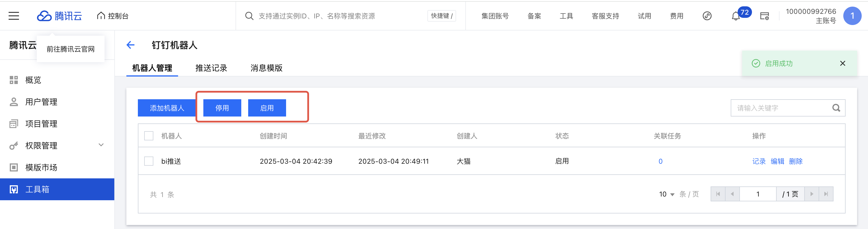This screenshot has height=229, width=868.
Task: Click 前往腾讯云官网 tooltip link
Action: (70, 49)
